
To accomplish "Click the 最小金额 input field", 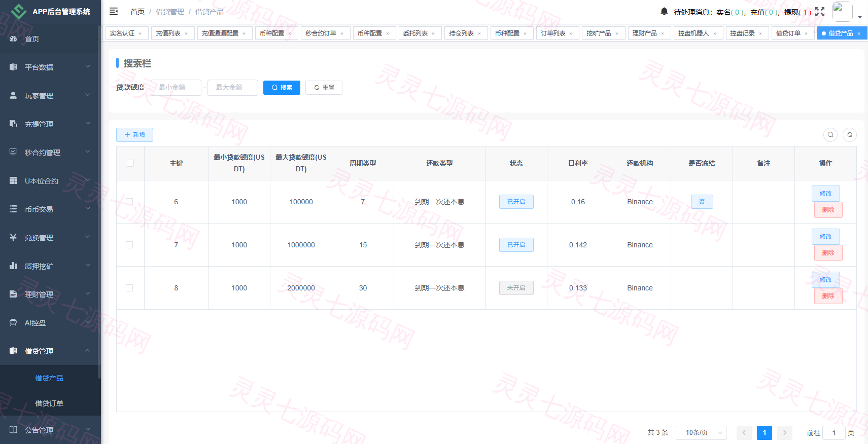I will [x=176, y=88].
